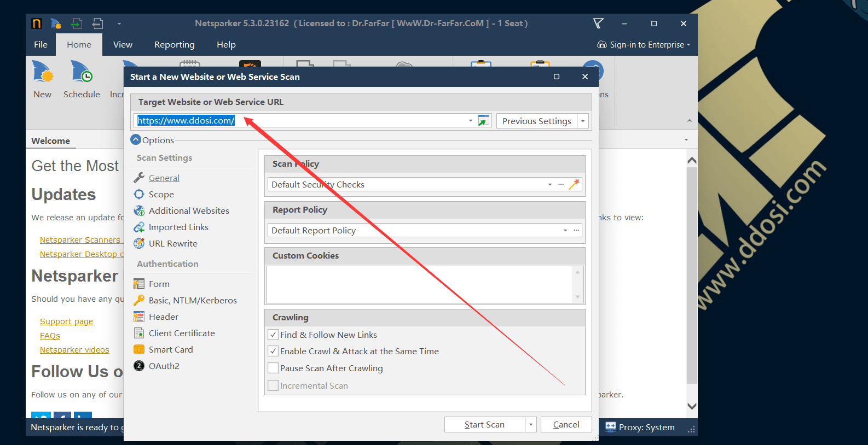Open the Sign-in to Enterprise dropdown
This screenshot has width=868, height=445.
pyautogui.click(x=688, y=45)
